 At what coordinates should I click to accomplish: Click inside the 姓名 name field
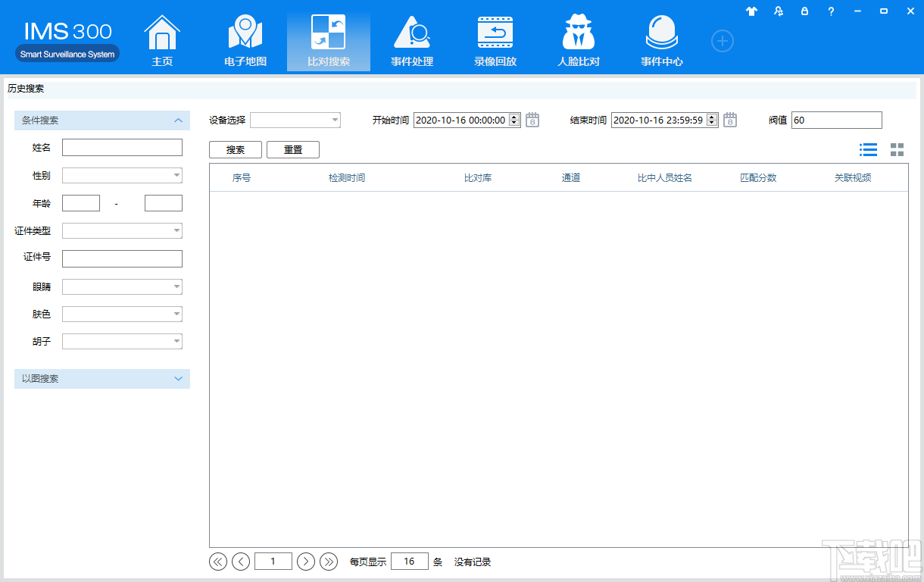click(122, 147)
